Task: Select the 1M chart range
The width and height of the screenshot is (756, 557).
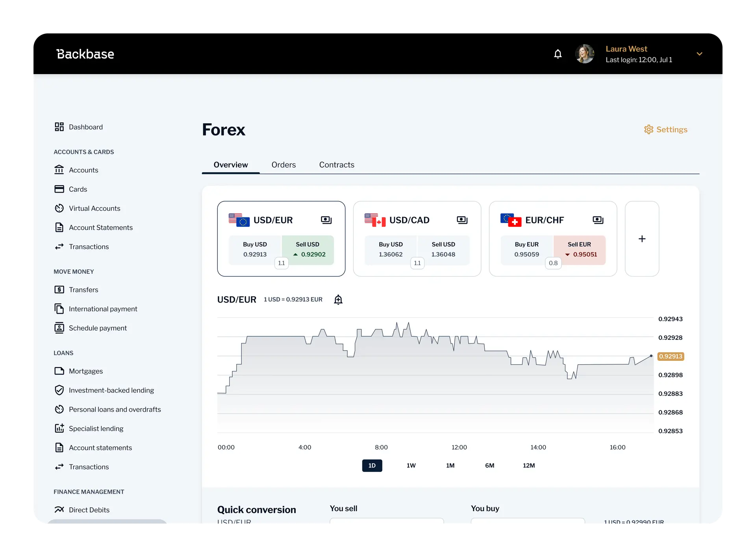Action: click(x=450, y=466)
